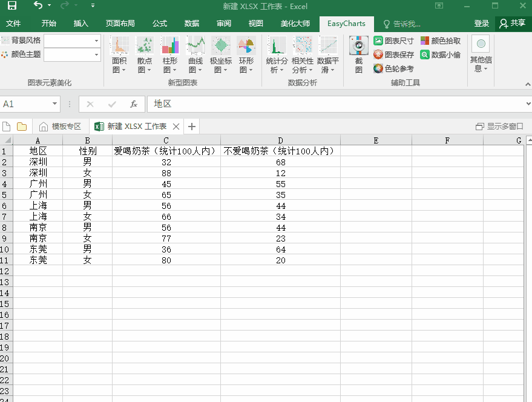
Task: Launch the 数据小偷 data thief tool
Action: (440, 54)
